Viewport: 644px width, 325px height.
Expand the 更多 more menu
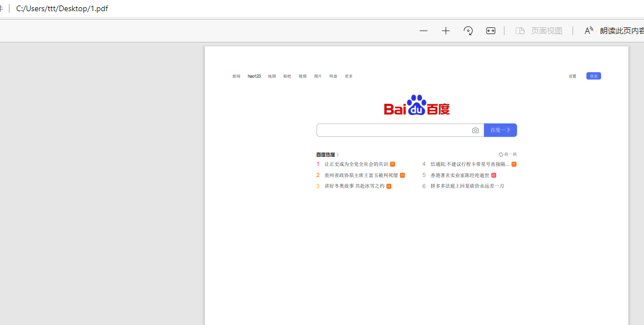coord(348,76)
